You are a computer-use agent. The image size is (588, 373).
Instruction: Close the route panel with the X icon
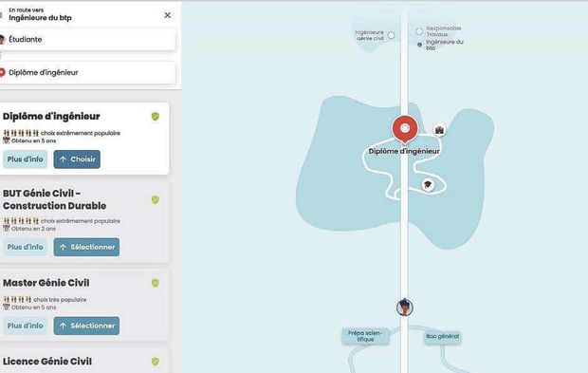(168, 15)
